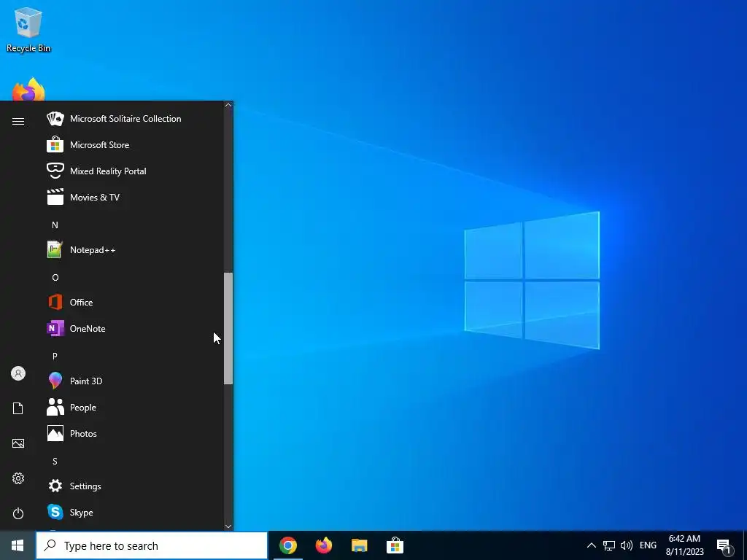Open the Settings gear in the app list
The image size is (747, 560).
tap(55, 486)
